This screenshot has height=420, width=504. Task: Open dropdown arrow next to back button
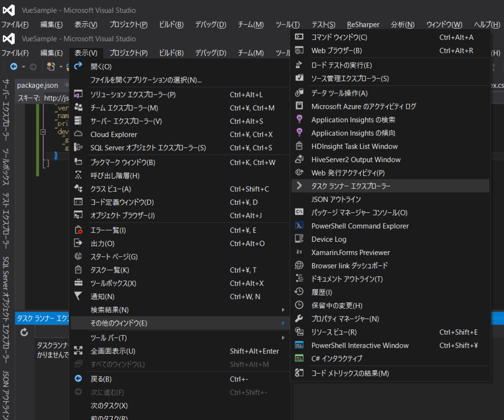[24, 67]
